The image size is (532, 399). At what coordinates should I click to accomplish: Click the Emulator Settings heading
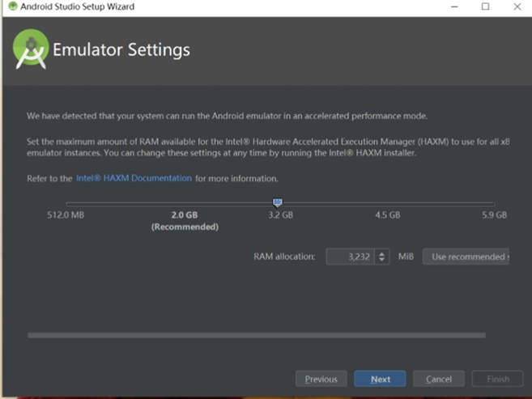121,50
